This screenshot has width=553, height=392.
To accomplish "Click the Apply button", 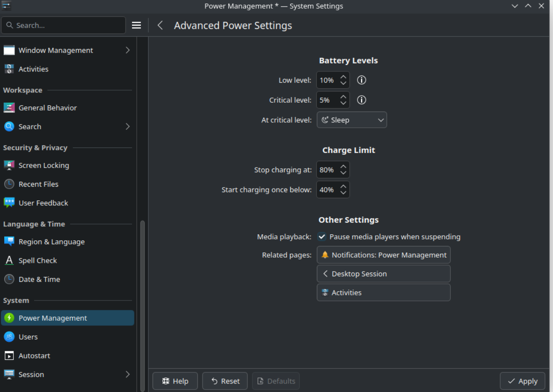I will [522, 381].
